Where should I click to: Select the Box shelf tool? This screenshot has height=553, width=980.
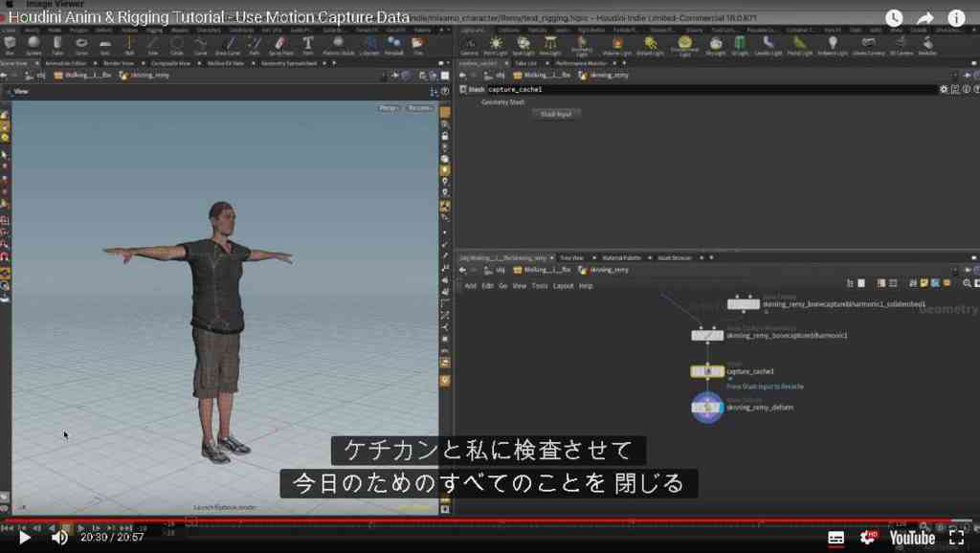tap(10, 45)
